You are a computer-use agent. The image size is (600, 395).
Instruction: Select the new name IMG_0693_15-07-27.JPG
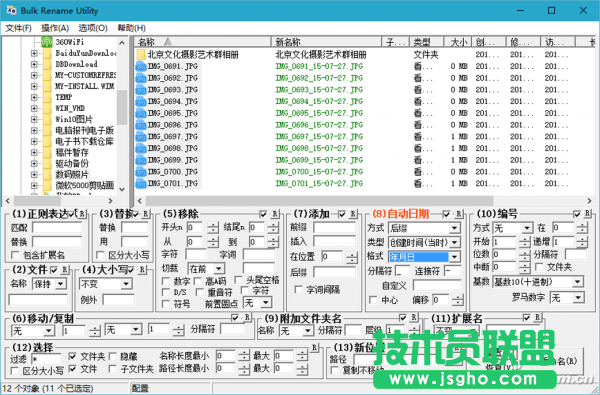pyautogui.click(x=319, y=90)
